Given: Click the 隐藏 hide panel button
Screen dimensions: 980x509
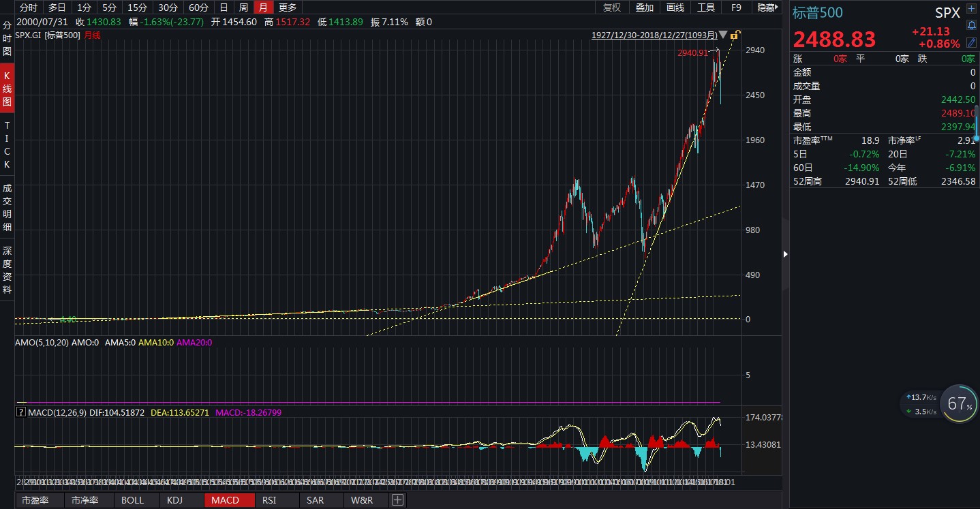Looking at the screenshot, I should pyautogui.click(x=767, y=7).
